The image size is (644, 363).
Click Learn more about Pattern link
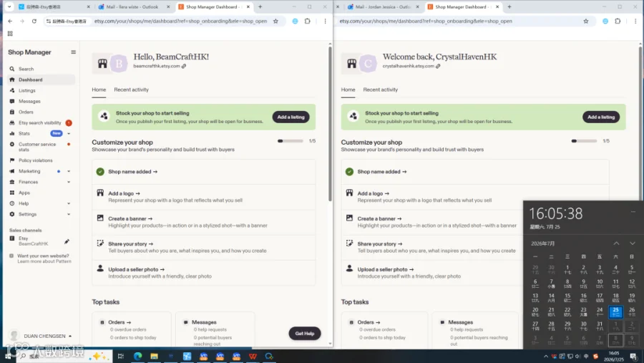tap(44, 261)
